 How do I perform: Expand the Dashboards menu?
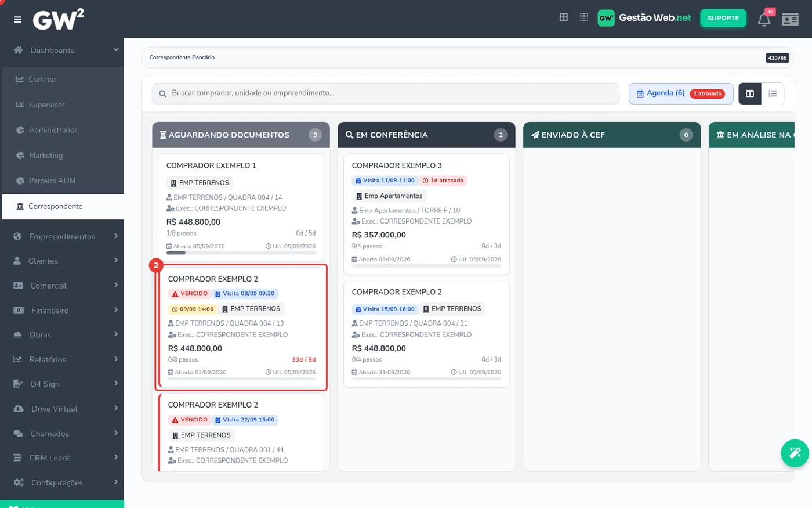coord(62,51)
